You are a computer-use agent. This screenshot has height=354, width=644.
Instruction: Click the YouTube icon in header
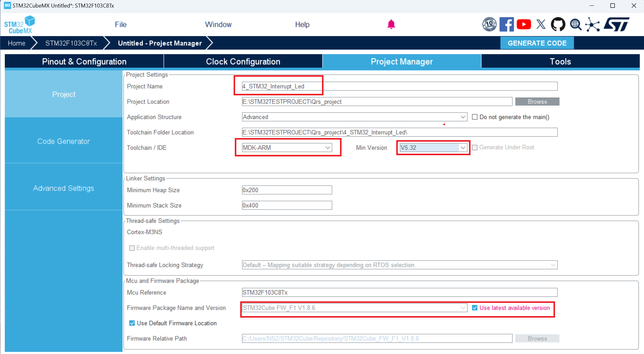click(x=523, y=24)
